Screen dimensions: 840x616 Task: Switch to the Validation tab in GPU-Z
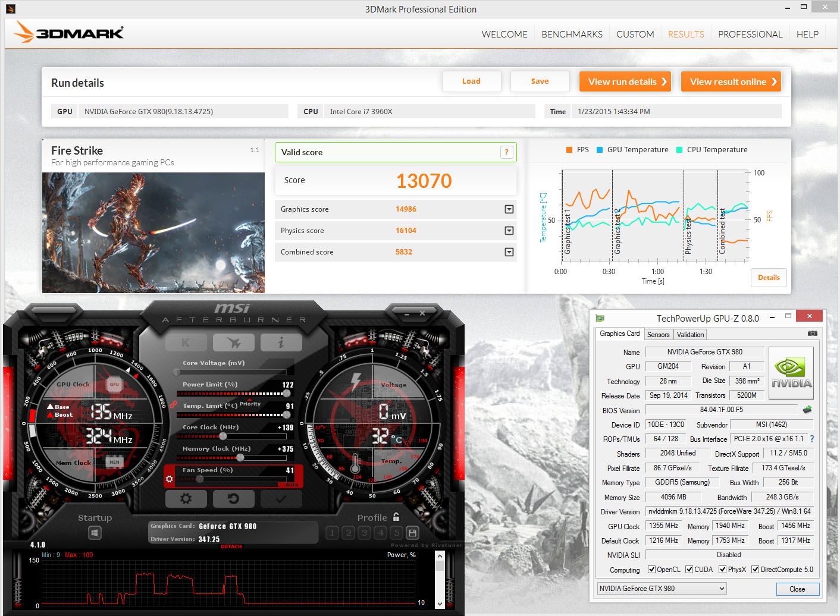690,335
